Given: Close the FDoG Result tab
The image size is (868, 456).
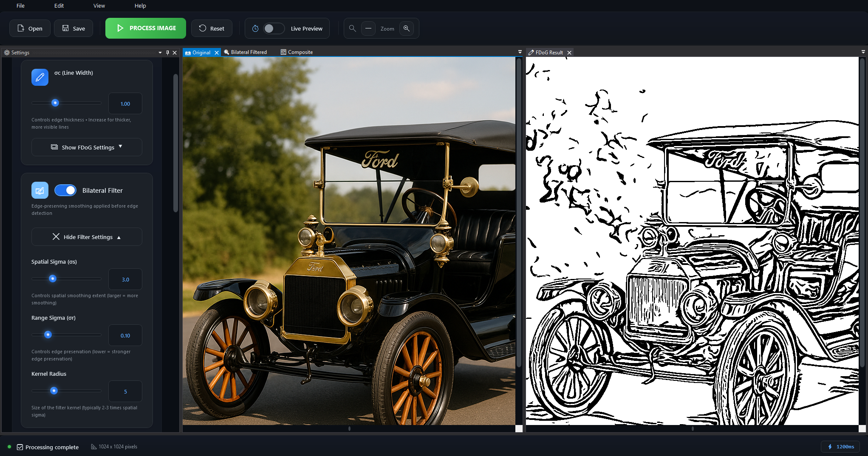Looking at the screenshot, I should pos(569,53).
